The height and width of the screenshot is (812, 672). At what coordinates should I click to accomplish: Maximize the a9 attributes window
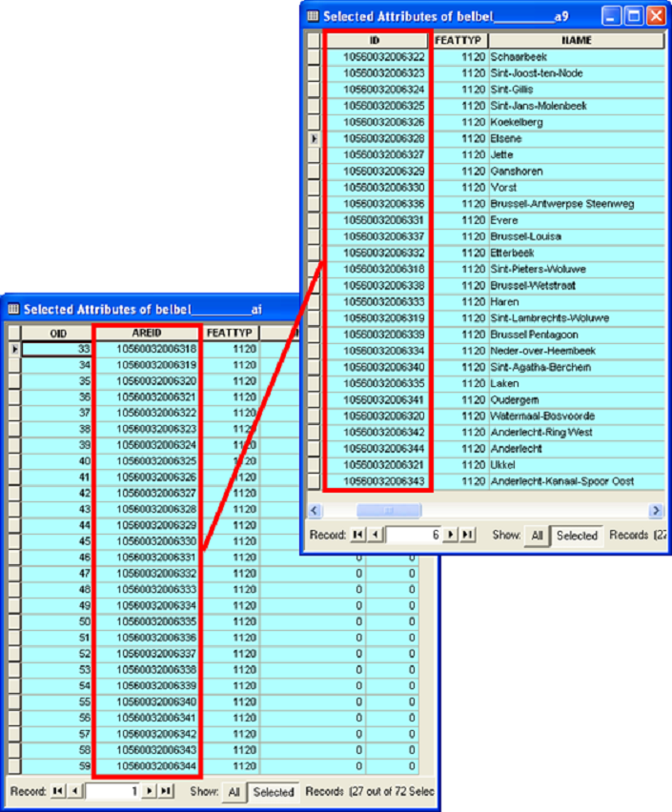coord(634,16)
